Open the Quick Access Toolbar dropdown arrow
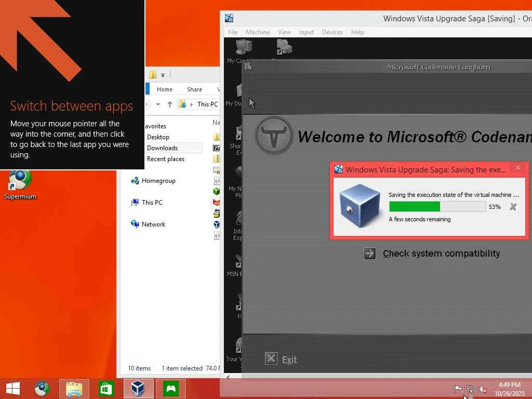 tap(163, 75)
